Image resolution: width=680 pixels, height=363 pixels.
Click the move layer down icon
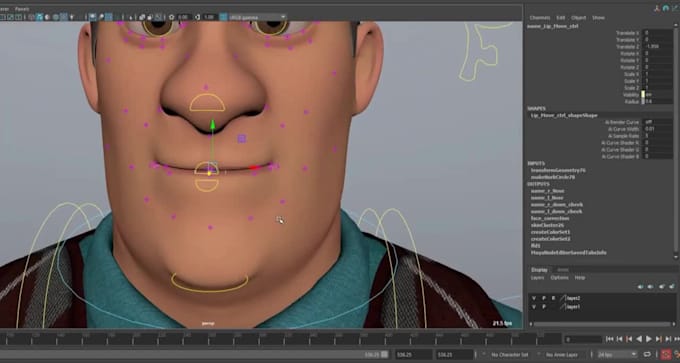click(x=651, y=287)
